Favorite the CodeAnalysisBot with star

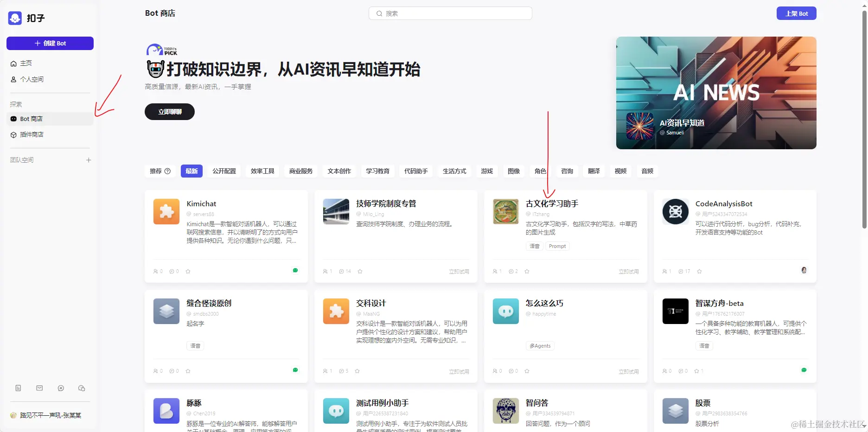point(699,272)
